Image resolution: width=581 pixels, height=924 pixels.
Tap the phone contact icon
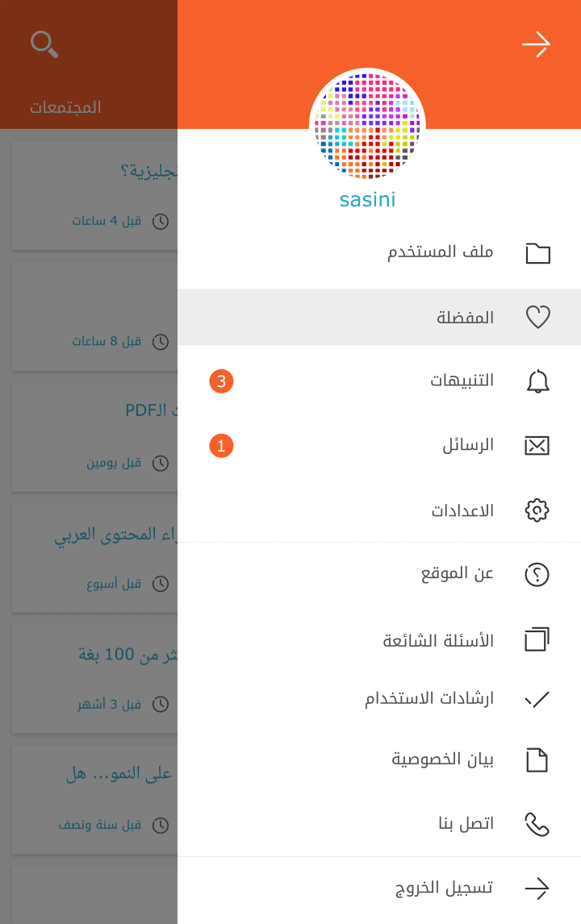tap(537, 824)
